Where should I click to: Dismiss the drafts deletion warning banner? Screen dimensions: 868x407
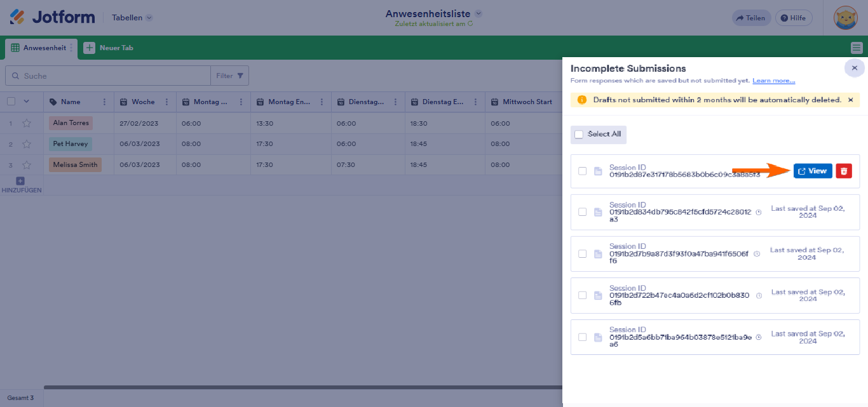pyautogui.click(x=851, y=100)
